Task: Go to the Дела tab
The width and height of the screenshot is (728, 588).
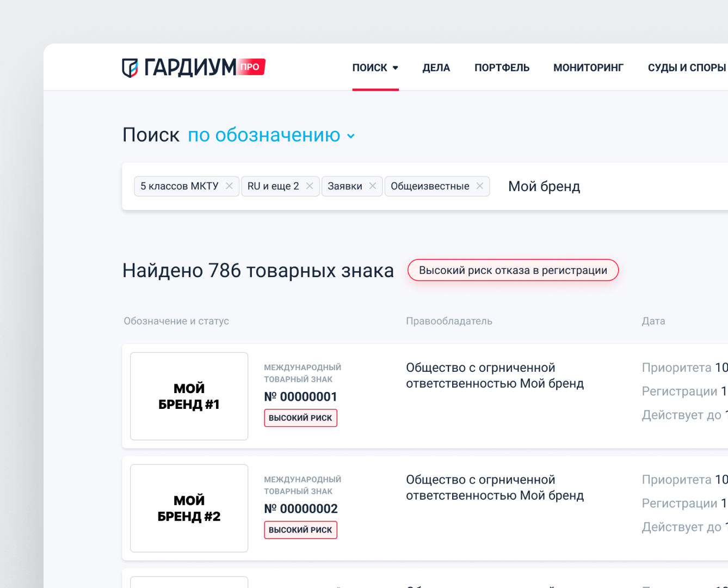Action: click(x=436, y=68)
